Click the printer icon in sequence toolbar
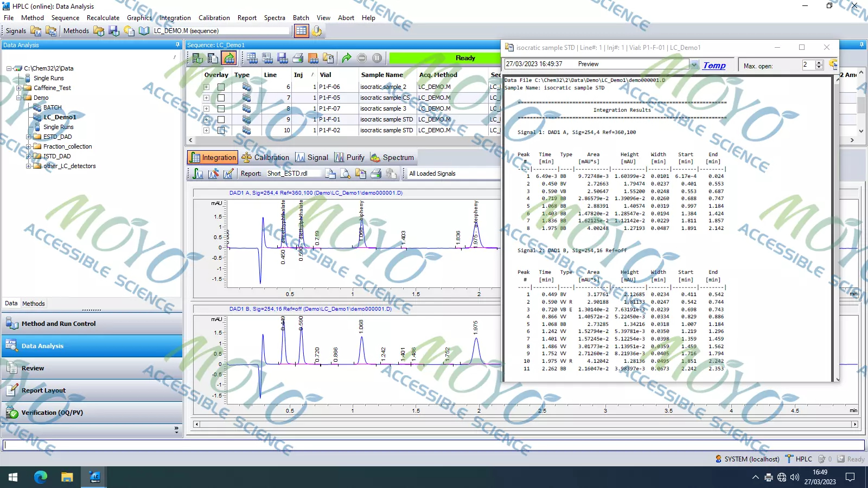The height and width of the screenshot is (488, 868). click(x=298, y=58)
